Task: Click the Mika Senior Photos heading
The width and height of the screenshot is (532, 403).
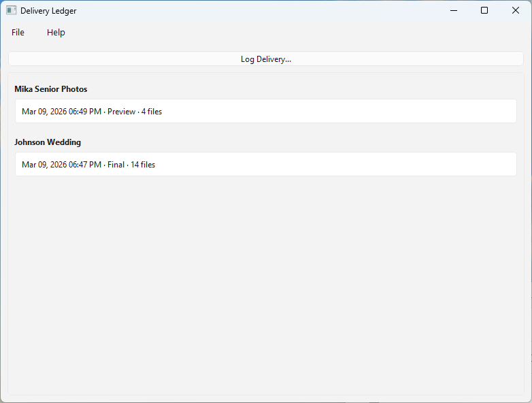Action: 51,89
